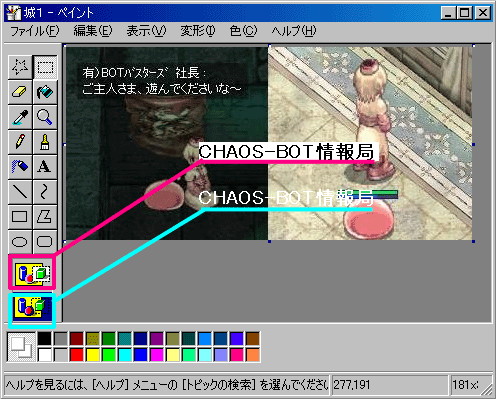The image size is (496, 399).
Task: Select the Text tool marked A
Action: point(45,167)
